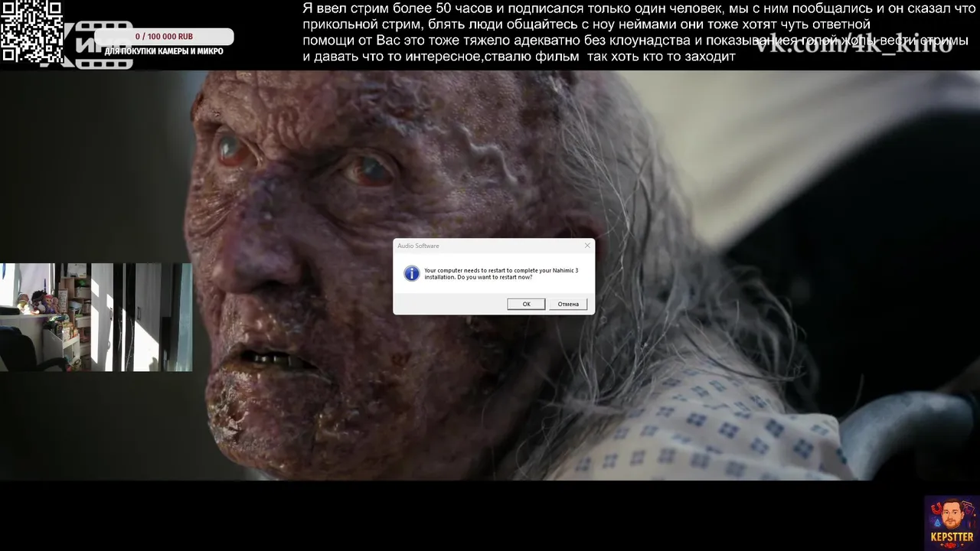Image resolution: width=980 pixels, height=551 pixels.
Task: Close the Audio Software dialog window
Action: pos(587,246)
